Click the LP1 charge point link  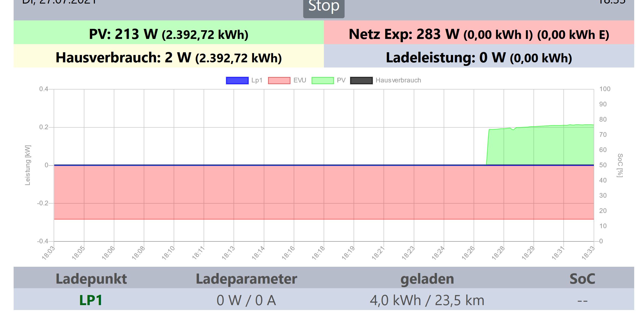point(91,300)
